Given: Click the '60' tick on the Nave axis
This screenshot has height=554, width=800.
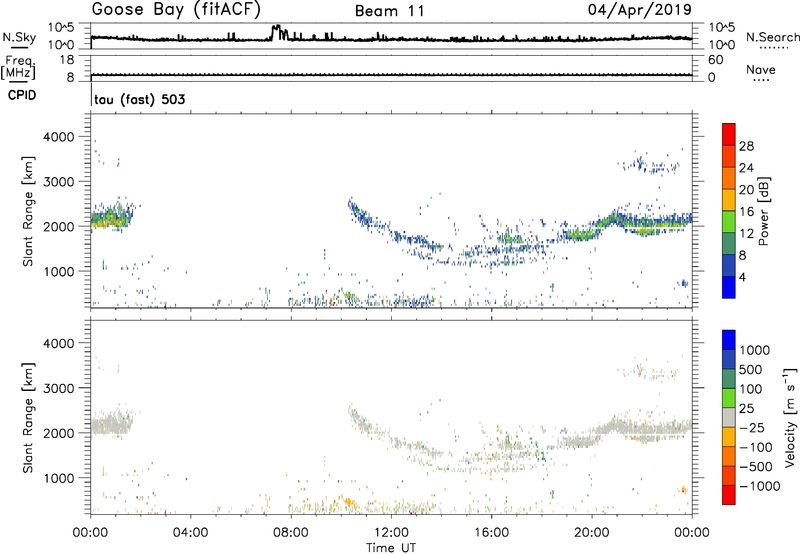Looking at the screenshot, I should pyautogui.click(x=715, y=60).
